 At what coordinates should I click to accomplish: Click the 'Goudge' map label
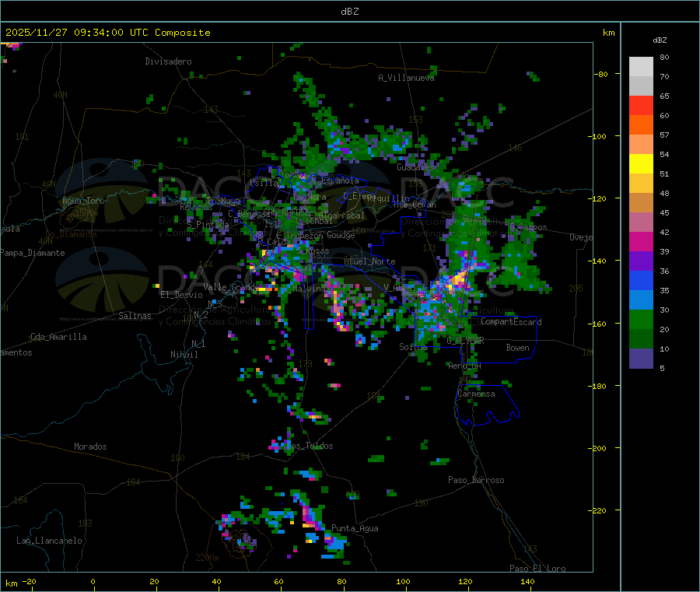pos(341,235)
